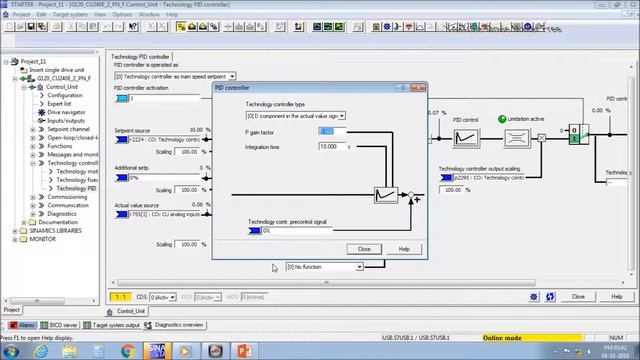Click the blue output scaling connector icon
This screenshot has height=360, width=640.
pos(446,178)
